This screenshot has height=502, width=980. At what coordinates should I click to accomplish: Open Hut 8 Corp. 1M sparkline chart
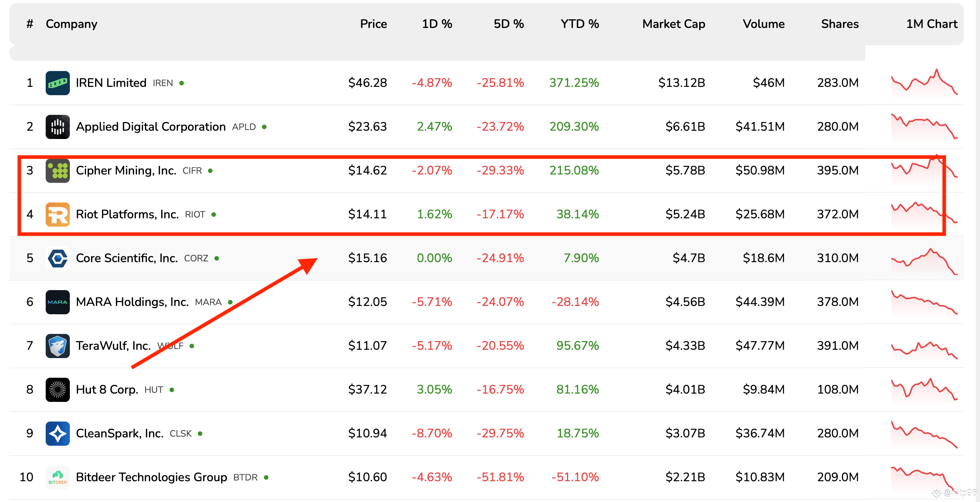(x=924, y=389)
